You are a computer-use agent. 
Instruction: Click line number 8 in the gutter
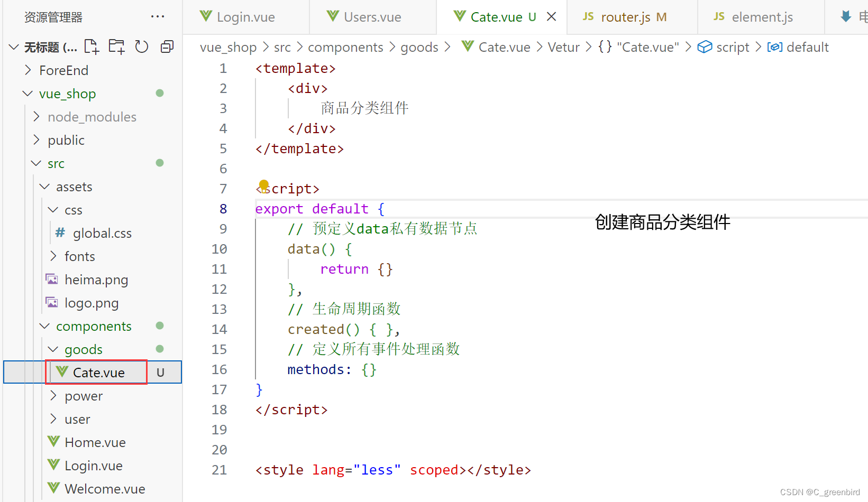223,209
